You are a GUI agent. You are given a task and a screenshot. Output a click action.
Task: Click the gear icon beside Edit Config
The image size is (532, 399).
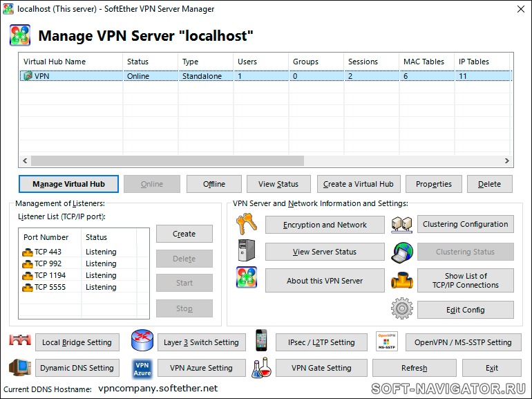coord(402,308)
